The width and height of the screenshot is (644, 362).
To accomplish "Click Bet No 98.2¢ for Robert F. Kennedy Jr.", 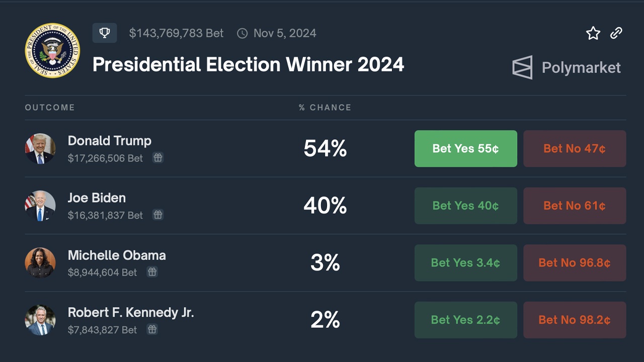I will tap(575, 320).
